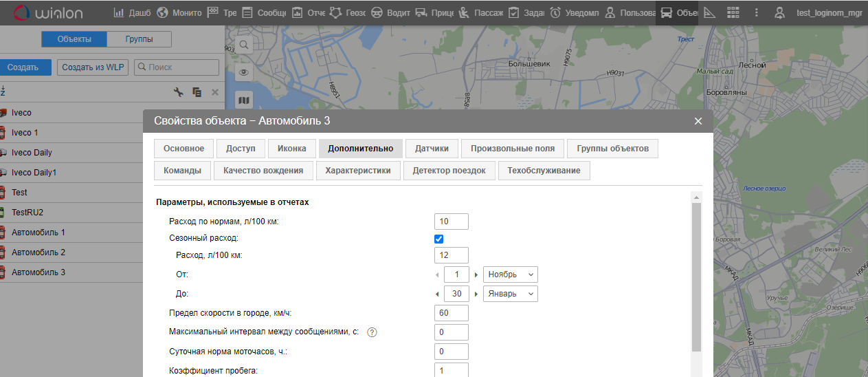Open the Geofences (Геозо) menu item
Viewport: 868px width, 377px height.
(348, 12)
